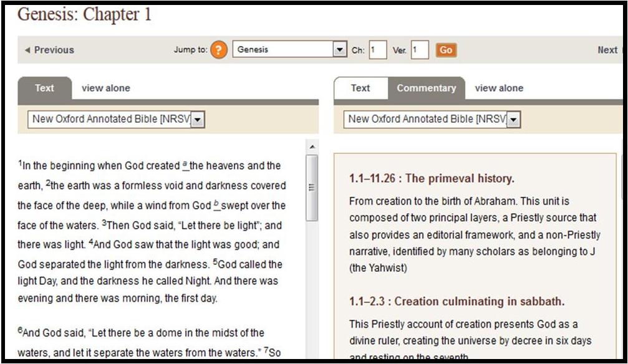Click the orange Go button
This screenshot has height=364, width=628.
coord(446,50)
